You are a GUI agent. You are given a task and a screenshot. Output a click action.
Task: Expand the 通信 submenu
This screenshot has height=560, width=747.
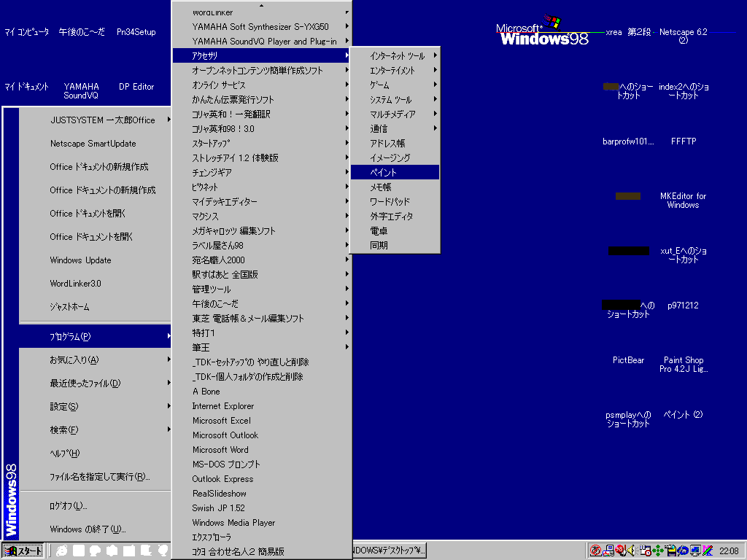395,128
